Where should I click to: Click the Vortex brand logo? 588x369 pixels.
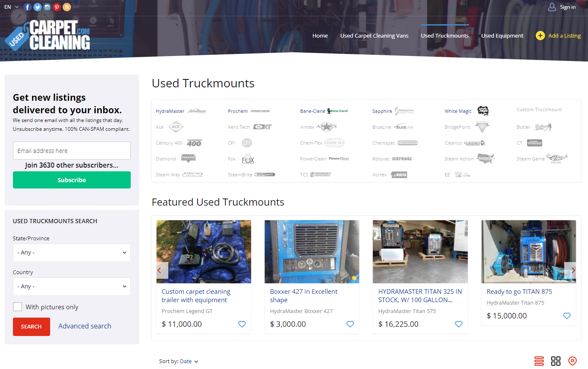click(x=399, y=175)
